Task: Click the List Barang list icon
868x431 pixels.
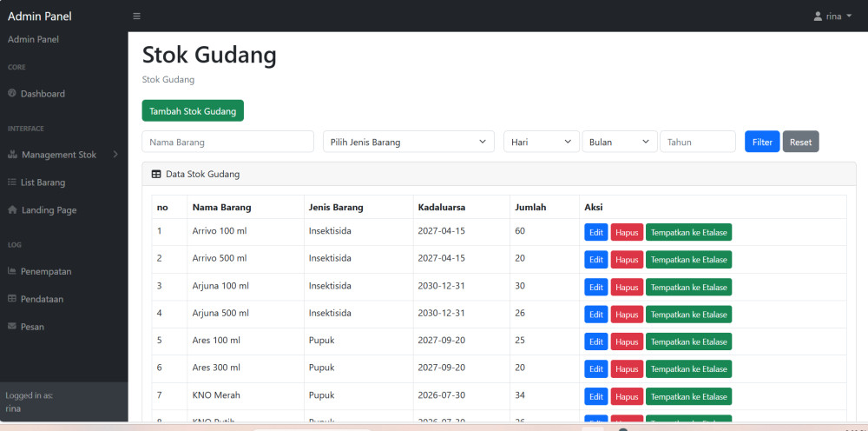Action: pos(12,182)
